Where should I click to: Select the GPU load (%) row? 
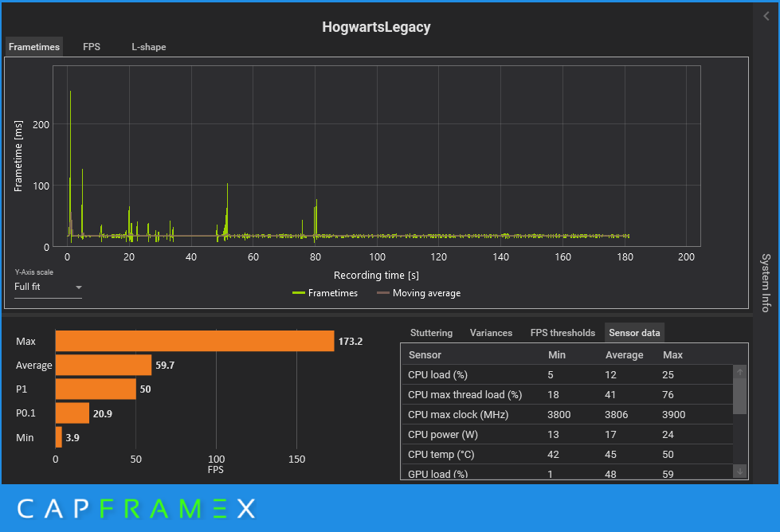pos(567,472)
